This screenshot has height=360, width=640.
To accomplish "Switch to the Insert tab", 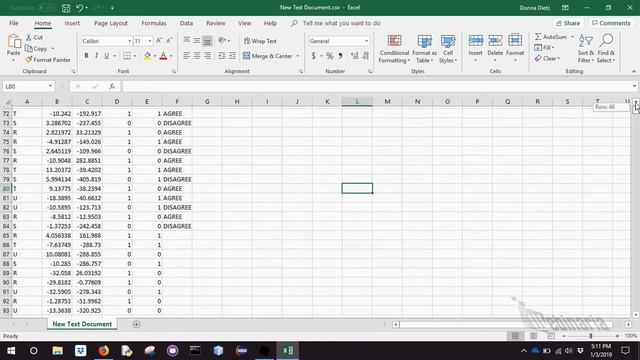I will tap(72, 23).
